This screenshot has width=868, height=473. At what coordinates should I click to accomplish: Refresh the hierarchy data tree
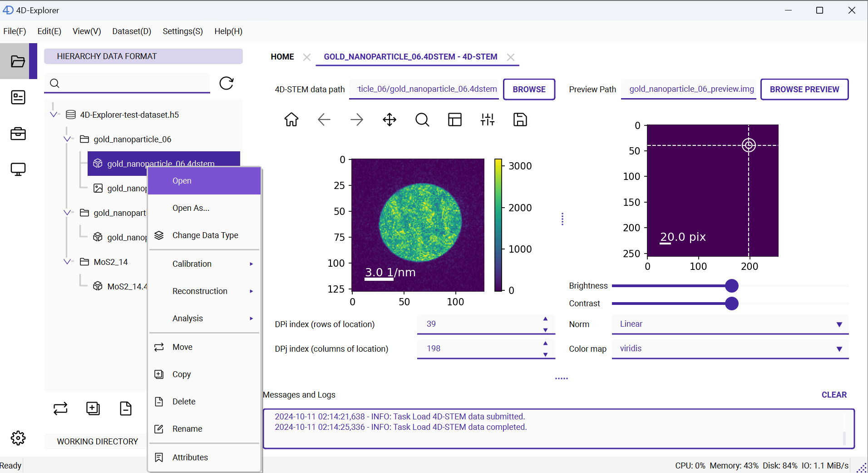coord(226,83)
